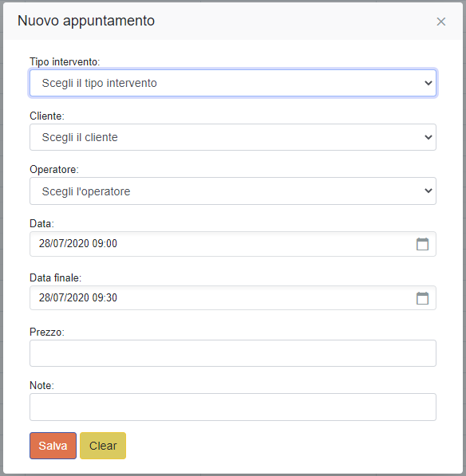
Task: Reset the form with Clear button
Action: pyautogui.click(x=103, y=446)
